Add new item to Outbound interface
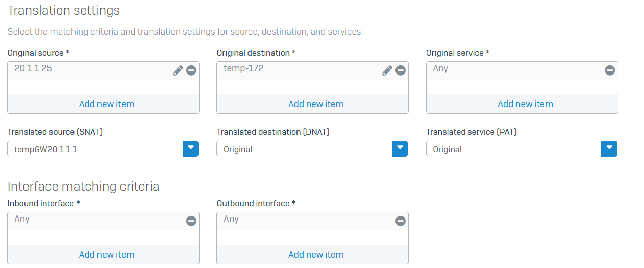The width and height of the screenshot is (644, 268). pyautogui.click(x=316, y=255)
